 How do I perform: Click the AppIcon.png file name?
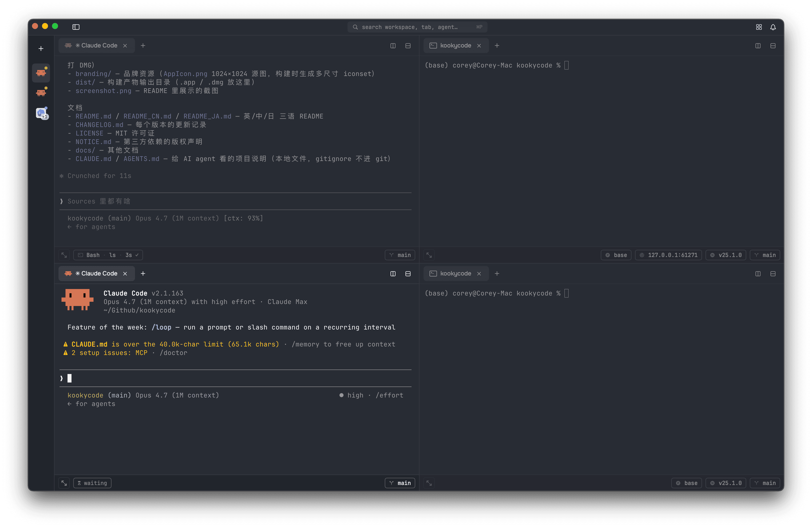185,74
